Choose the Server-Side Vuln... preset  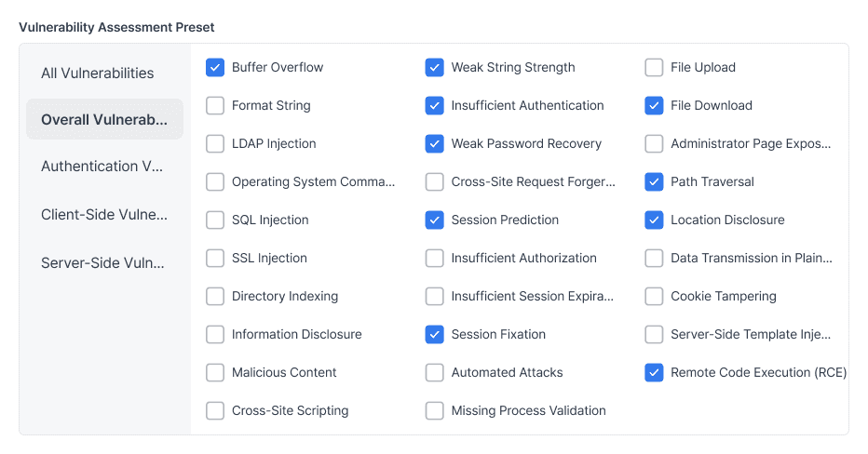pyautogui.click(x=104, y=262)
